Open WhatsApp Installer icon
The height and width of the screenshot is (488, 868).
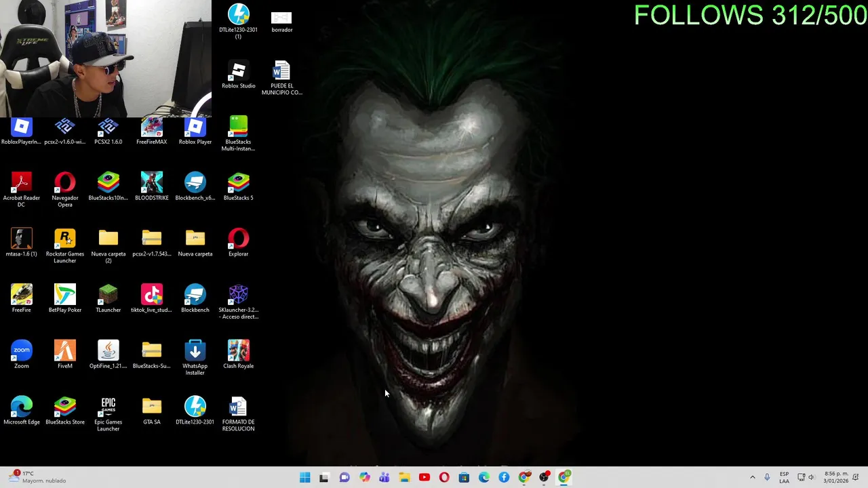195,358
